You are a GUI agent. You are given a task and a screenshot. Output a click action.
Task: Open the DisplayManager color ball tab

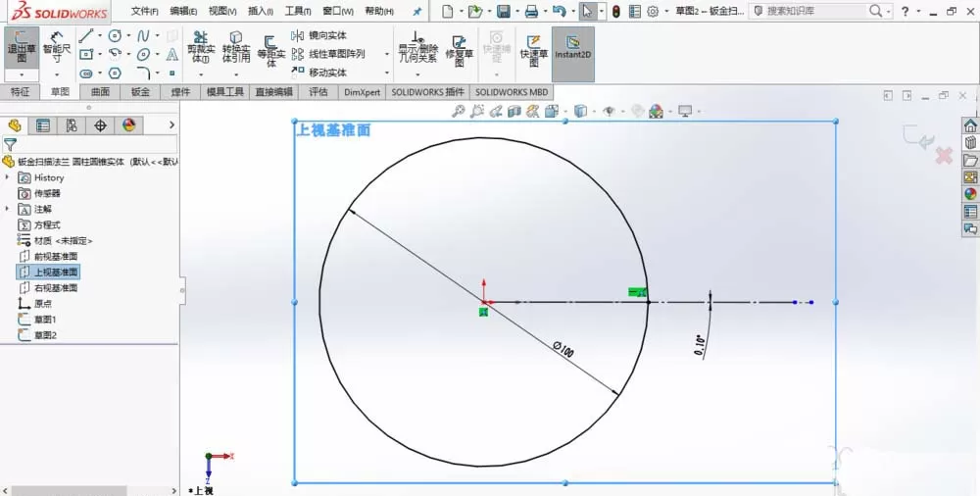pos(128,125)
